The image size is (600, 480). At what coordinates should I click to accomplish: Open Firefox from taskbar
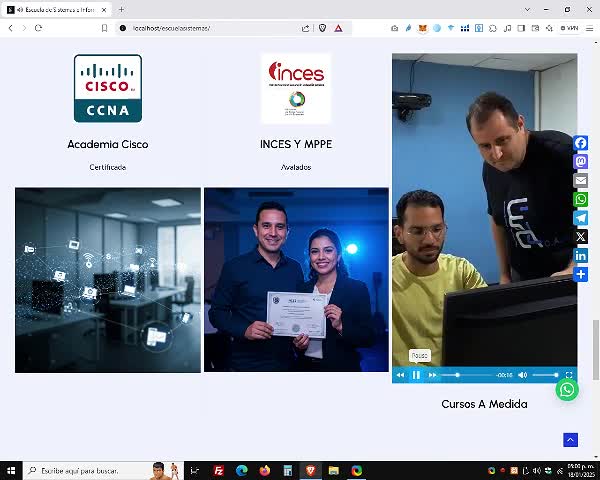(x=264, y=470)
